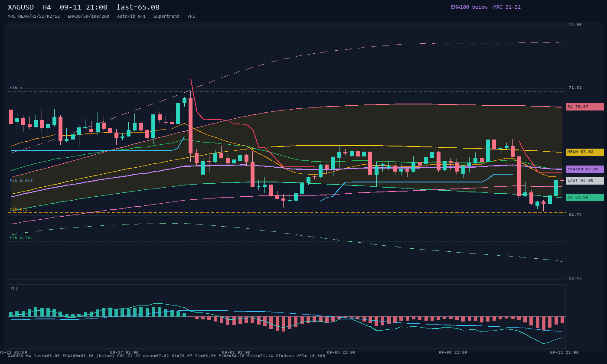This screenshot has height=364, width=607.
Task: Click VFI in the top indicator legend row
Action: click(191, 16)
